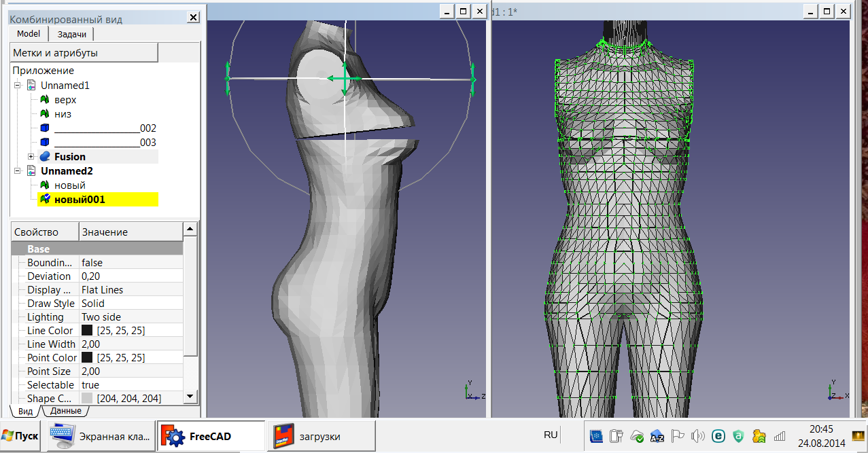Open the network signal tray icon

[780, 436]
